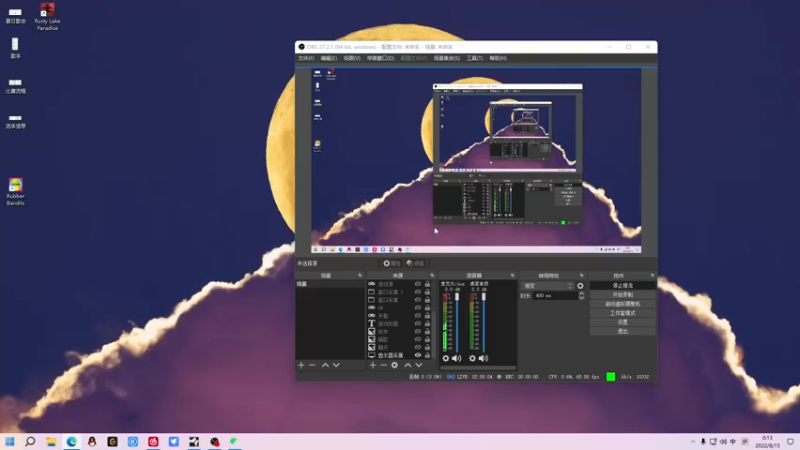Hide the display capture source eye
Image resolution: width=800 pixels, height=450 pixels.
(418, 355)
